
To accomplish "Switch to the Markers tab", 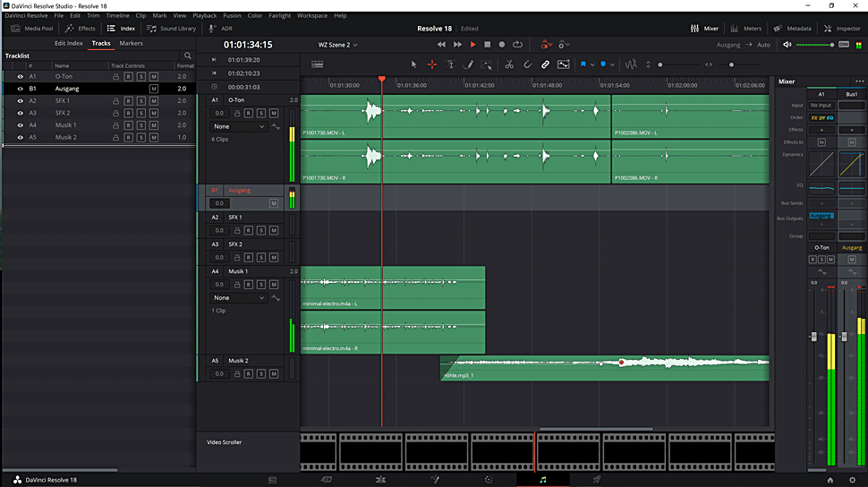I will click(x=132, y=43).
